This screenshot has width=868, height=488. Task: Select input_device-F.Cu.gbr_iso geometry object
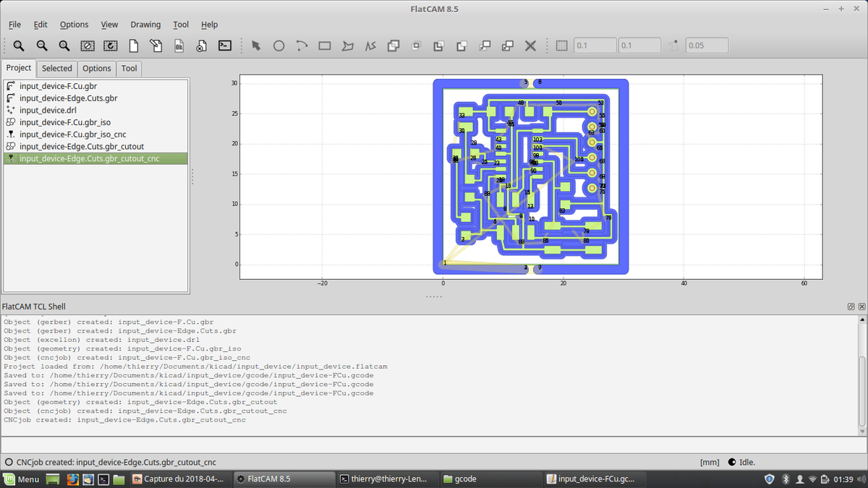click(x=95, y=122)
